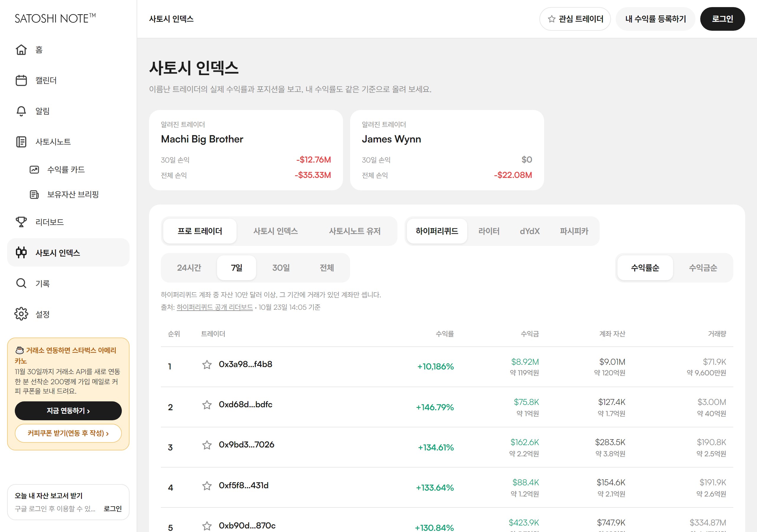757x532 pixels.
Task: Click 내 수익률 등록하기 button
Action: pos(656,19)
